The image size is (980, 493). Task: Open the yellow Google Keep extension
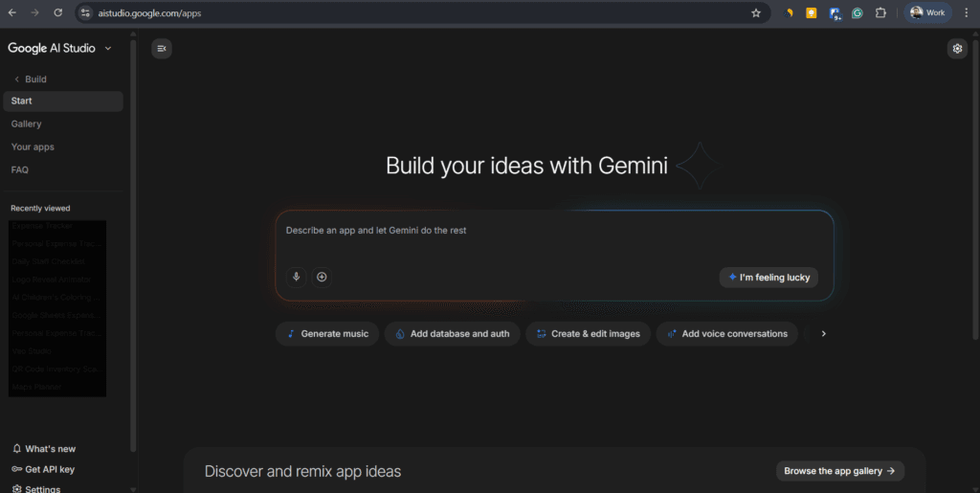pyautogui.click(x=812, y=12)
